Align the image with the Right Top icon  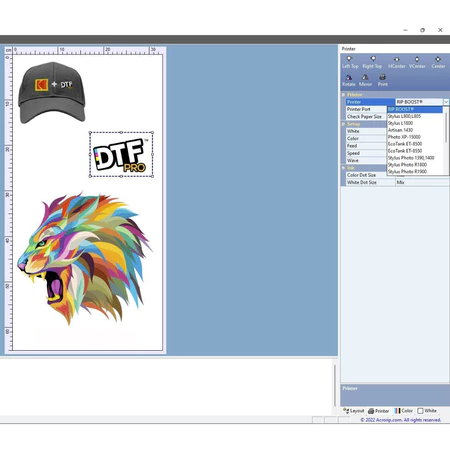372,62
